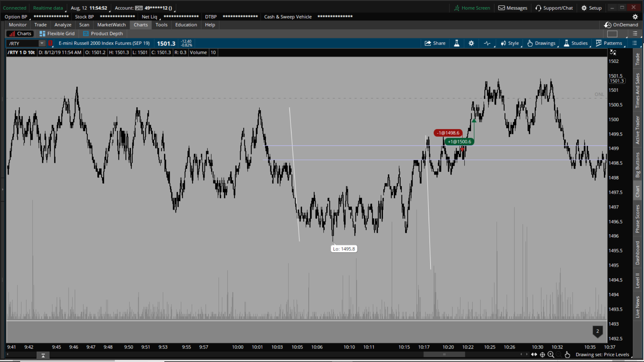Select the Product Depth sub-tab
This screenshot has width=644, height=362.
(x=103, y=34)
